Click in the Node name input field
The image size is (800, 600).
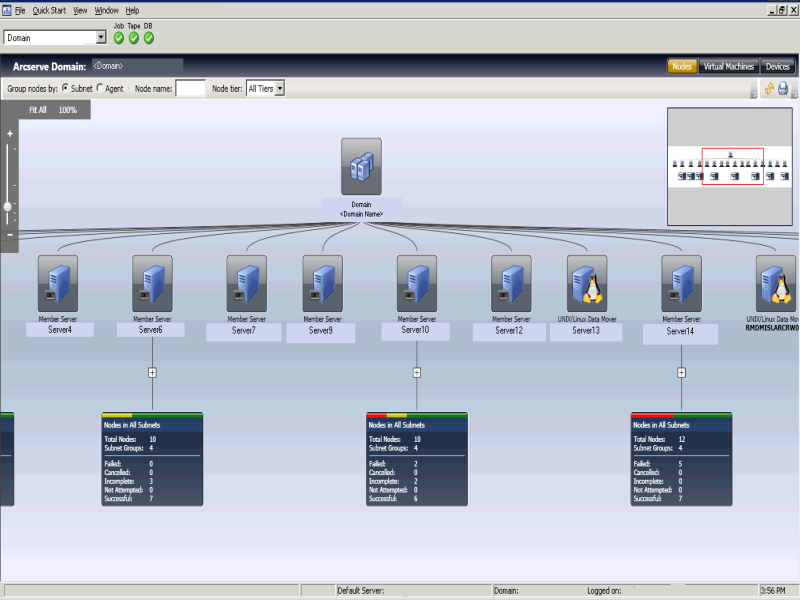(190, 89)
